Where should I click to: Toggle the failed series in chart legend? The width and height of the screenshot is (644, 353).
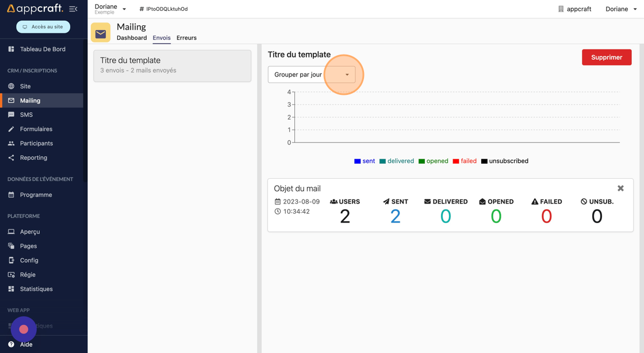[465, 161]
